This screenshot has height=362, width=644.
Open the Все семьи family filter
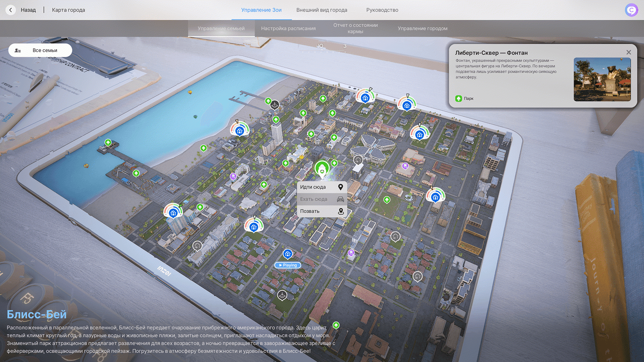click(40, 50)
